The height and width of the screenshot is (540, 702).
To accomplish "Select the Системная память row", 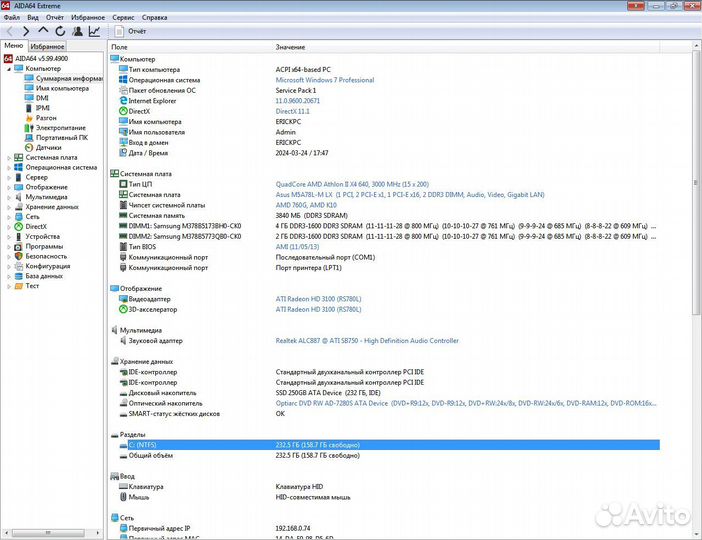I will [389, 216].
